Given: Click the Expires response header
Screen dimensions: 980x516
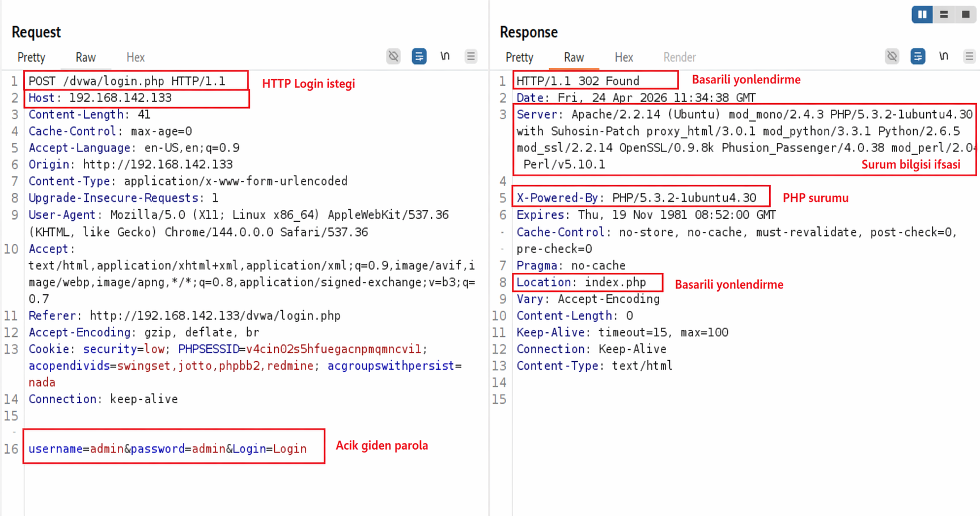Looking at the screenshot, I should coord(646,215).
